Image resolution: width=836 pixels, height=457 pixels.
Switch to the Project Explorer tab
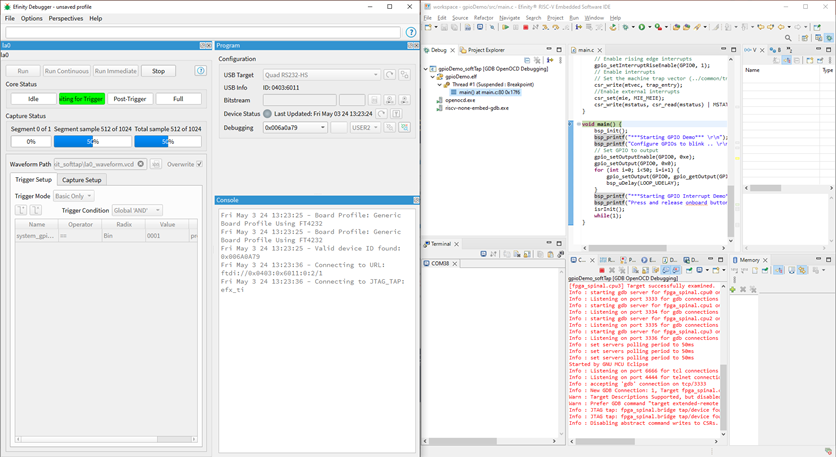(481, 50)
